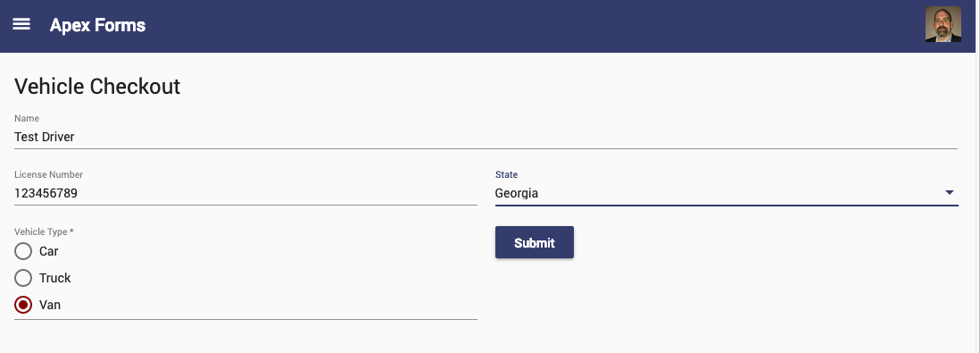The height and width of the screenshot is (353, 980).
Task: Select the Van radio button
Action: coord(23,305)
